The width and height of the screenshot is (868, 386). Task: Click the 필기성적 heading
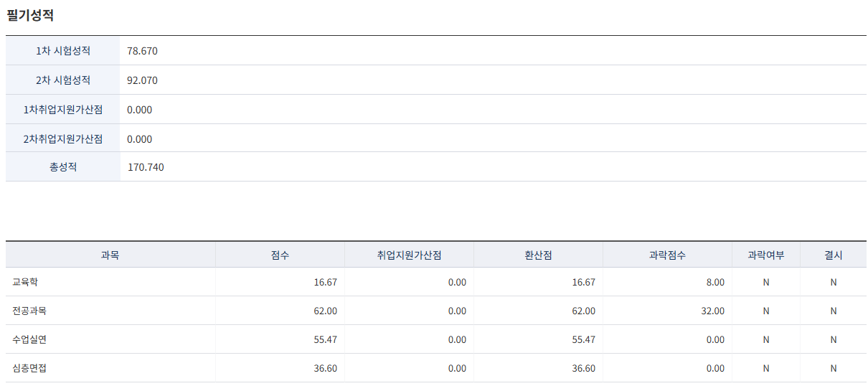[30, 15]
